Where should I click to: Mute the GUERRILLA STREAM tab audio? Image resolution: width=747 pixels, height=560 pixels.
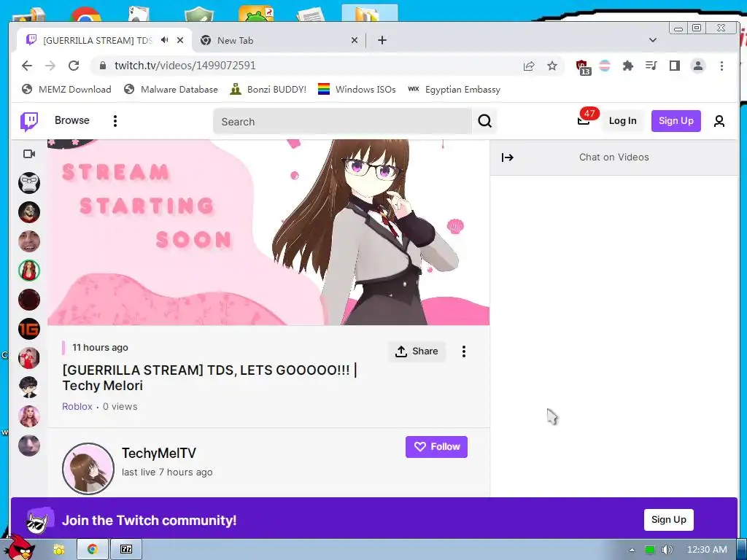coord(164,40)
